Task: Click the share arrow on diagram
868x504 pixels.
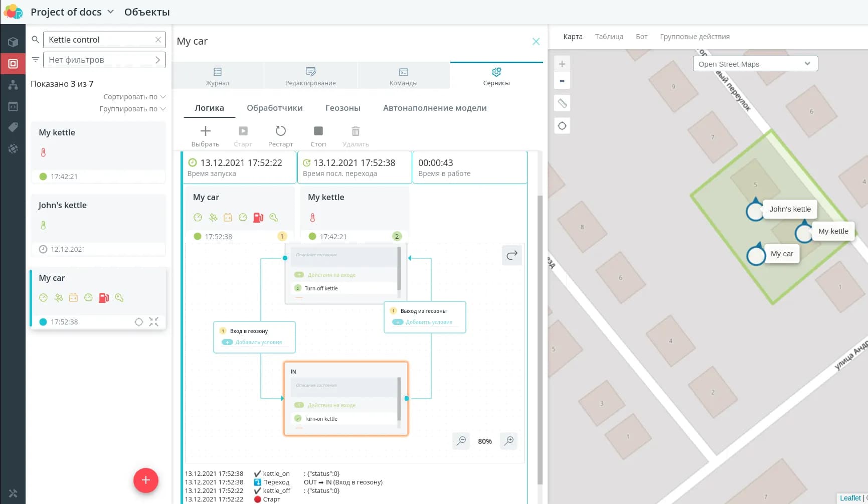Action: pos(511,255)
